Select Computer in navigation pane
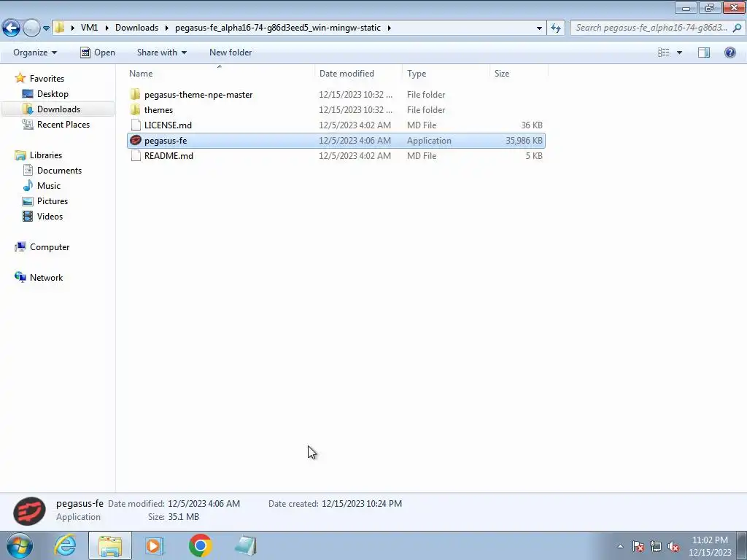 [50, 246]
